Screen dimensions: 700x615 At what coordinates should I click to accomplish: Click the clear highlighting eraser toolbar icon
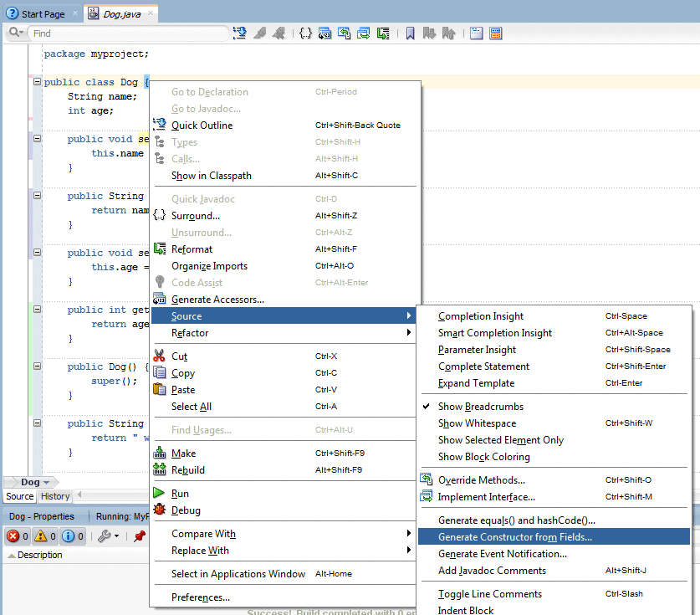pyautogui.click(x=259, y=33)
